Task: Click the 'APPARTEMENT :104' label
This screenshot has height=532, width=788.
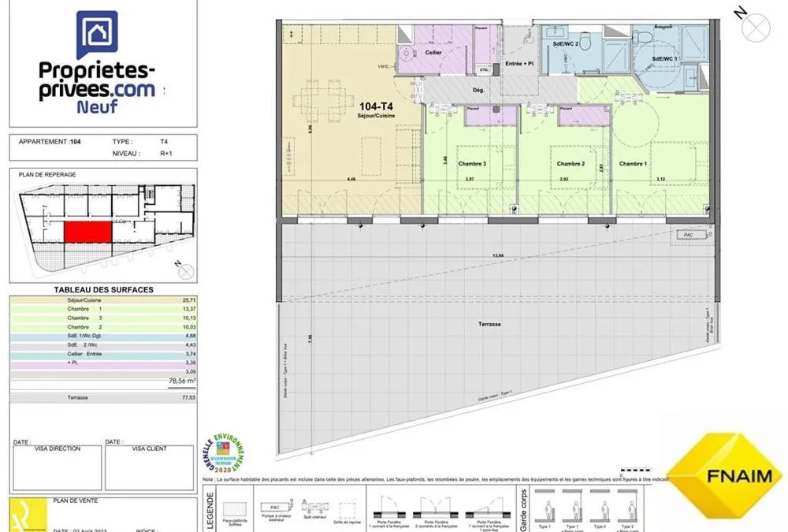Action: coord(50,142)
